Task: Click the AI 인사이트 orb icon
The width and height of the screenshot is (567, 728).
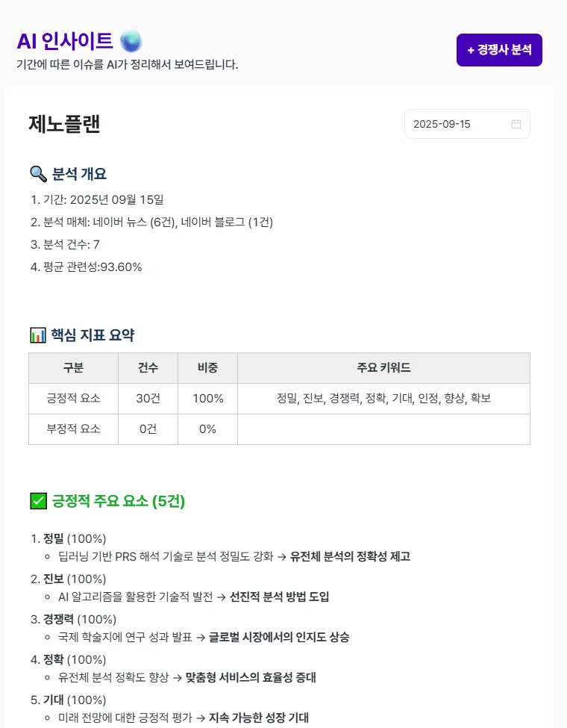Action: (131, 40)
